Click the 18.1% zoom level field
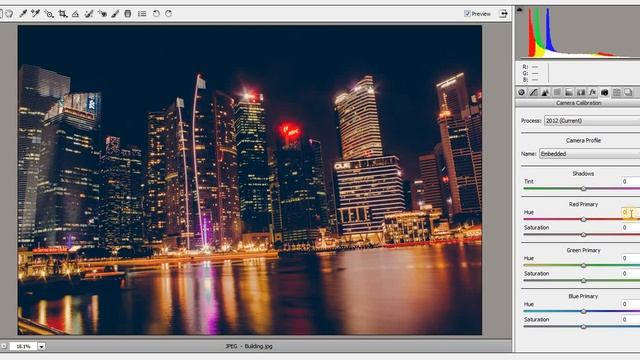 pos(23,346)
